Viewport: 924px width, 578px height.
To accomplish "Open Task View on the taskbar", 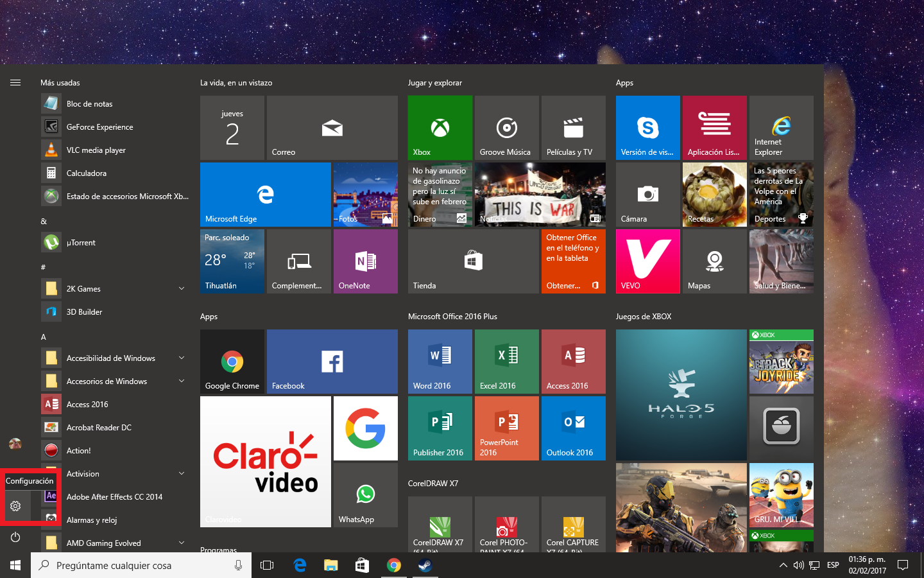I will click(267, 565).
